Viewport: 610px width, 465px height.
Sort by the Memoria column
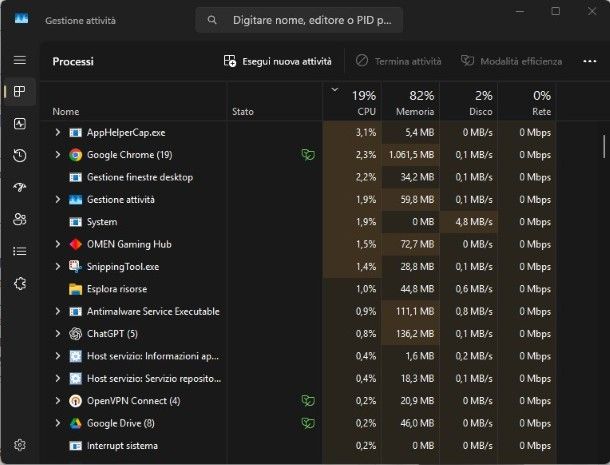pos(410,102)
